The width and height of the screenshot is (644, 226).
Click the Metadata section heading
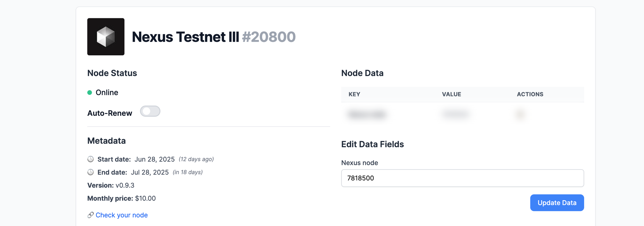pos(106,141)
